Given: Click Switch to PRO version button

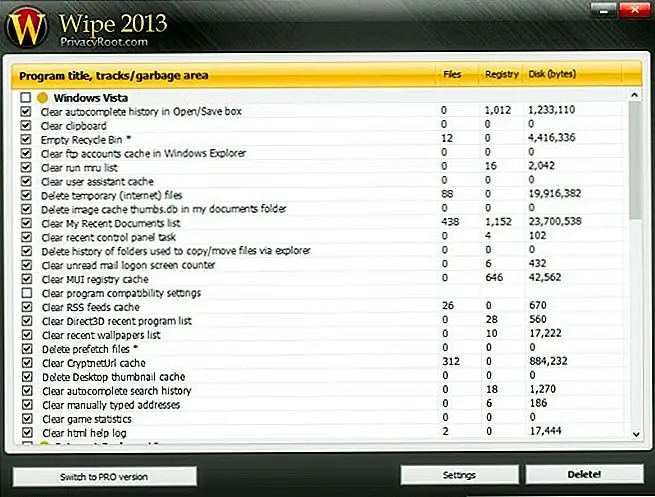Looking at the screenshot, I should [x=104, y=476].
